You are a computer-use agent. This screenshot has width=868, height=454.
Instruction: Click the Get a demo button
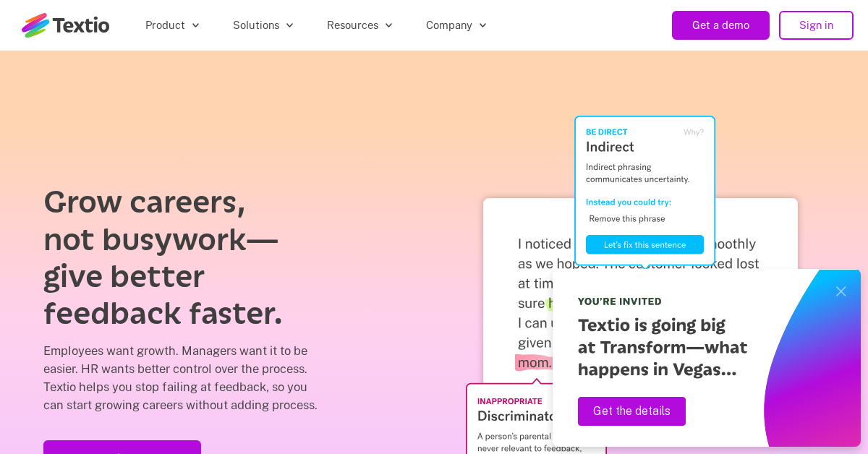pyautogui.click(x=720, y=25)
